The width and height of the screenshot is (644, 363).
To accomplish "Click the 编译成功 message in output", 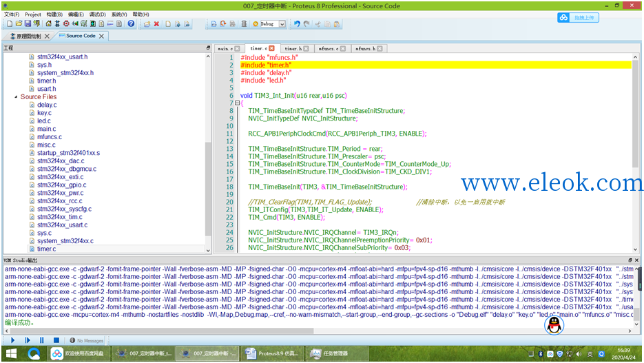I will (19, 323).
